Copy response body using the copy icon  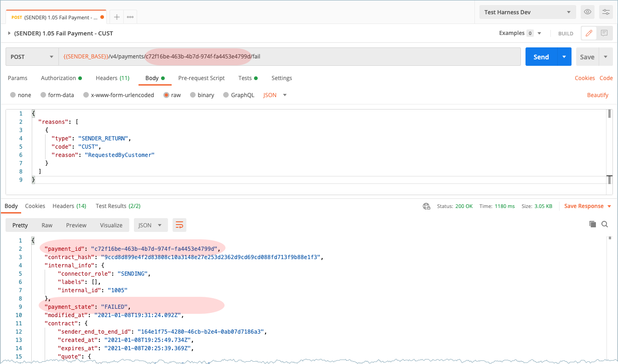tap(593, 224)
